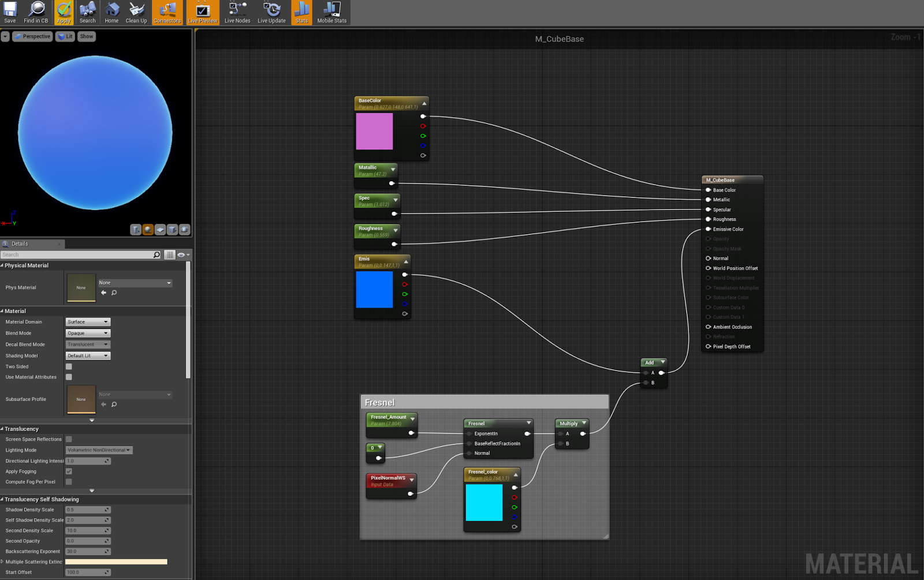The width and height of the screenshot is (924, 580).
Task: Click the Show button in viewport
Action: tap(86, 36)
